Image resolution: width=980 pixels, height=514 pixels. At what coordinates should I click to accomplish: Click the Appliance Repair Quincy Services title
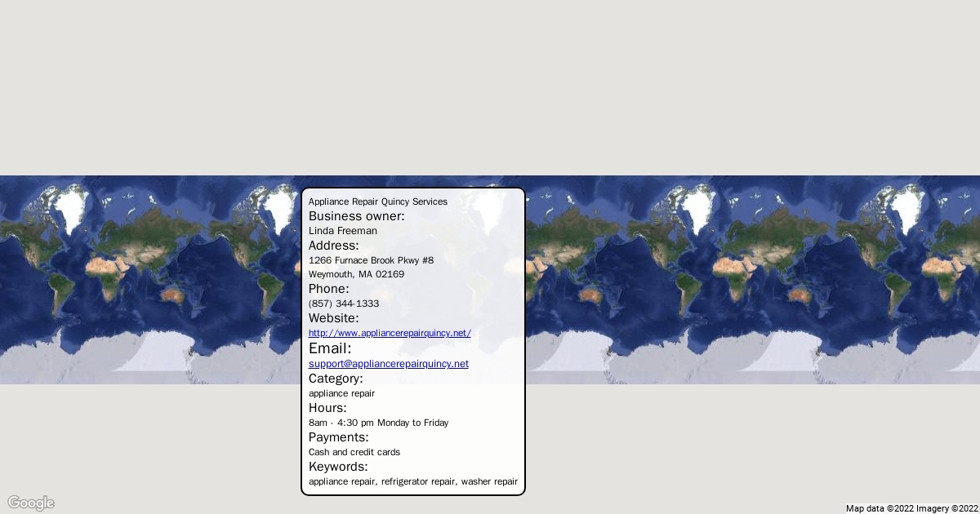point(377,202)
